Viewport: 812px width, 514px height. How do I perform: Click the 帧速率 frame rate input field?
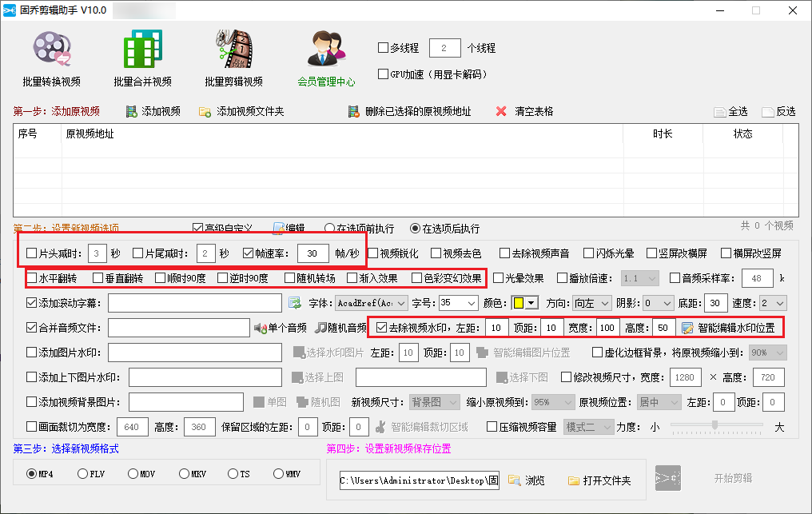tap(313, 253)
